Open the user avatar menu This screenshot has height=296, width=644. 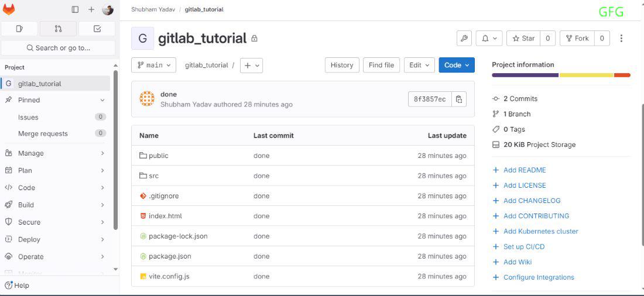tap(108, 9)
